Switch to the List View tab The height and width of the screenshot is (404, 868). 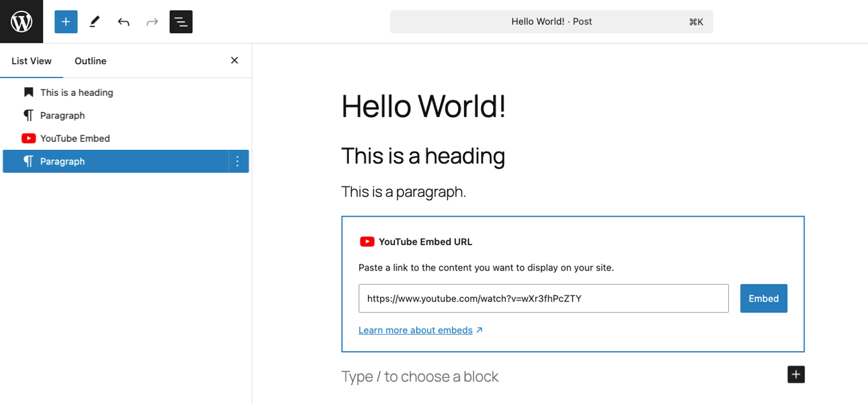[31, 60]
